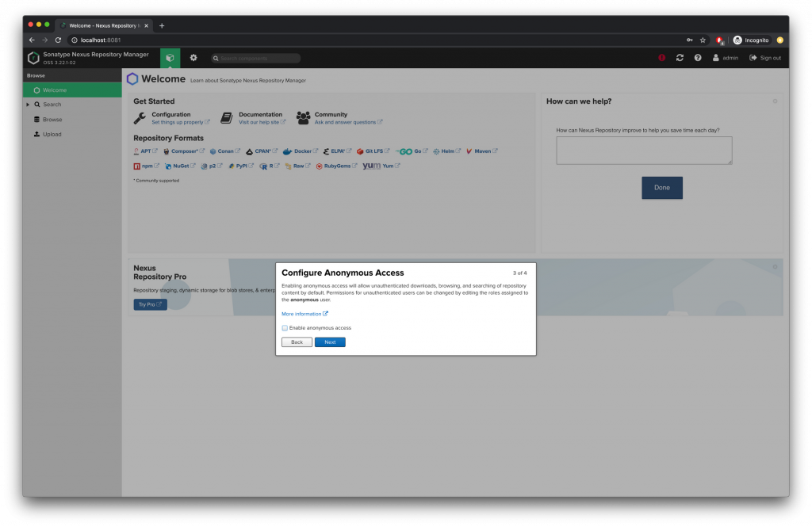Bookmark page with star icon

[703, 40]
